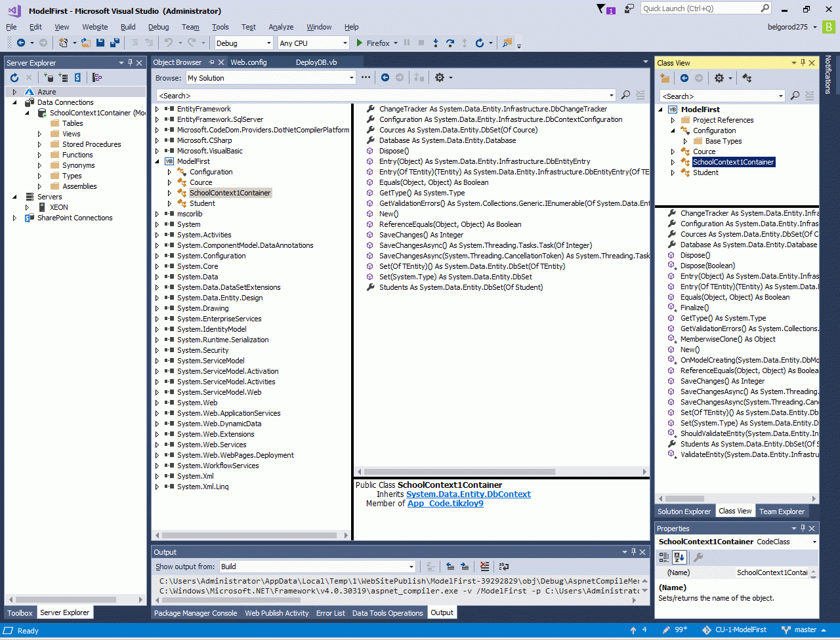Screen dimensions: 840x640
Task: Click Clear All icon in Output panel
Action: (x=484, y=567)
